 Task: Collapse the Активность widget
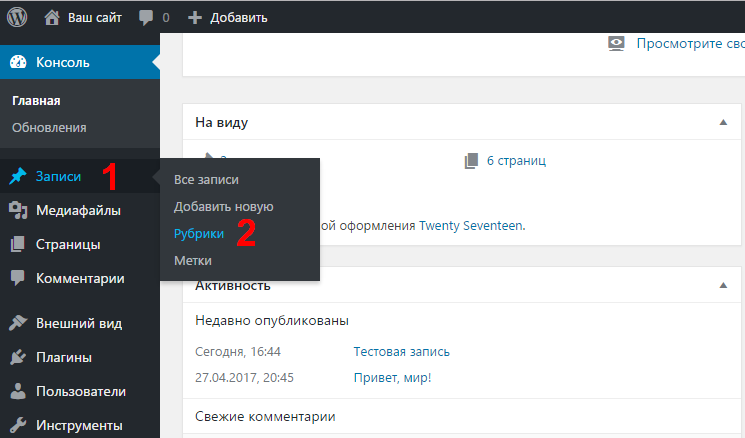pyautogui.click(x=723, y=286)
